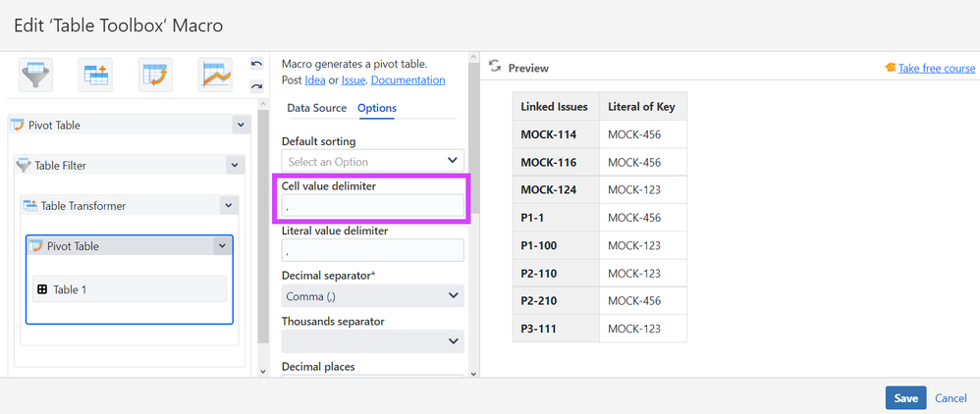This screenshot has width=980, height=414.
Task: Click the Documentation link
Action: coord(408,79)
